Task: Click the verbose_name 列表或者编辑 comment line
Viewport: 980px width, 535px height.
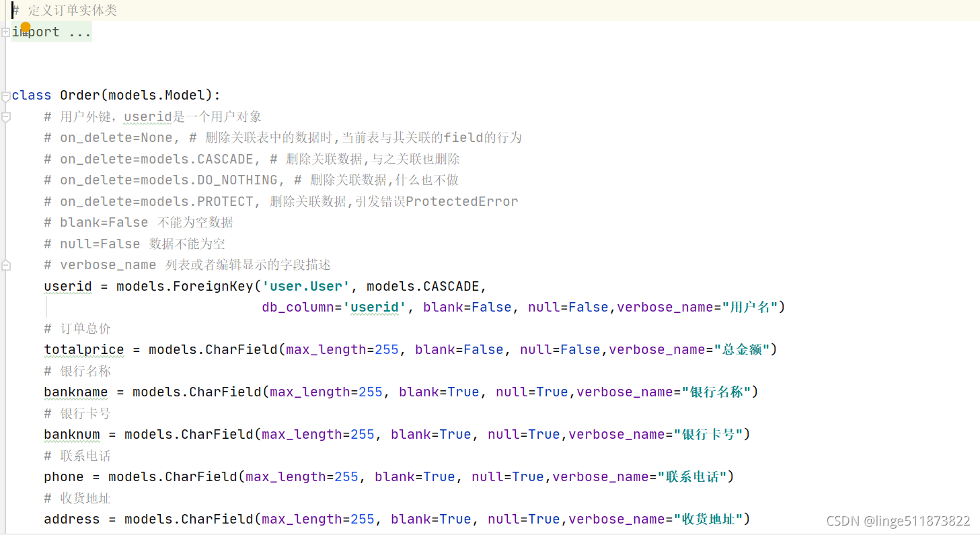Action: point(188,264)
